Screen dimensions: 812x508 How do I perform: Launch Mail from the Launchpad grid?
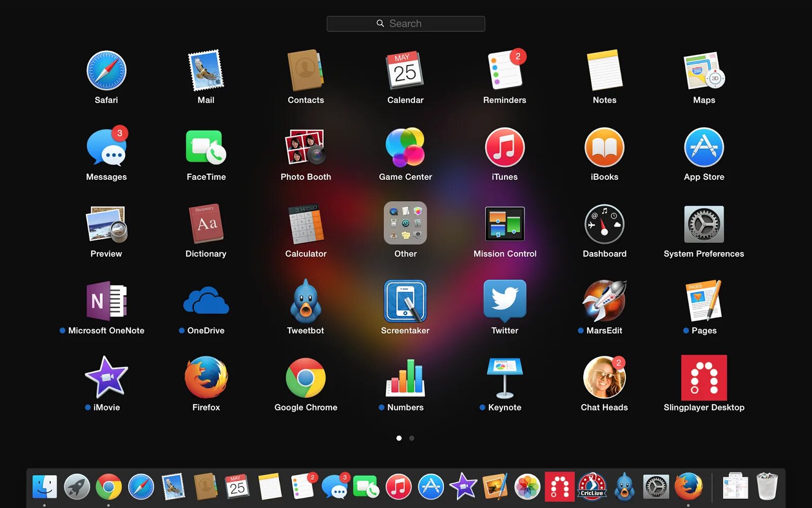pos(206,71)
